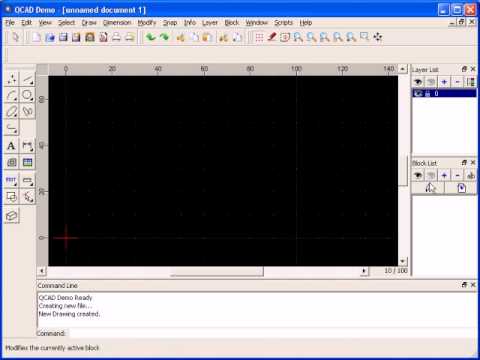This screenshot has height=360, width=480.
Task: Undock the Block List panel
Action: click(464, 162)
